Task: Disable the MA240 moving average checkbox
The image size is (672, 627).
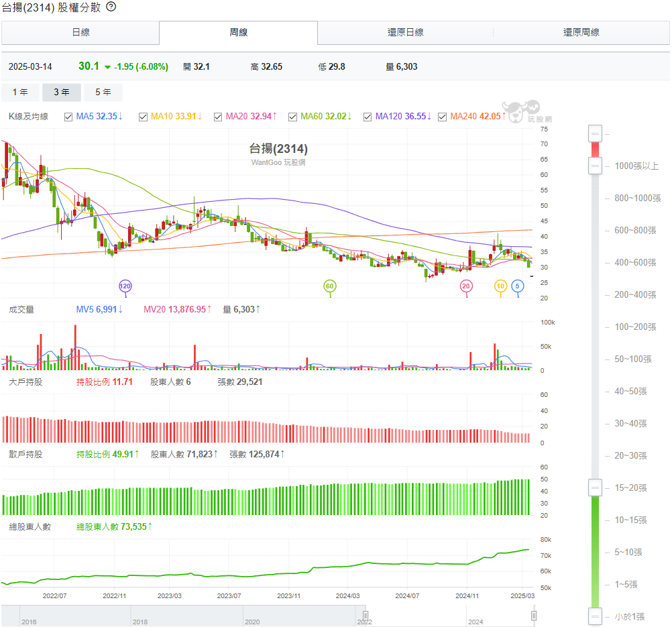Action: (442, 117)
